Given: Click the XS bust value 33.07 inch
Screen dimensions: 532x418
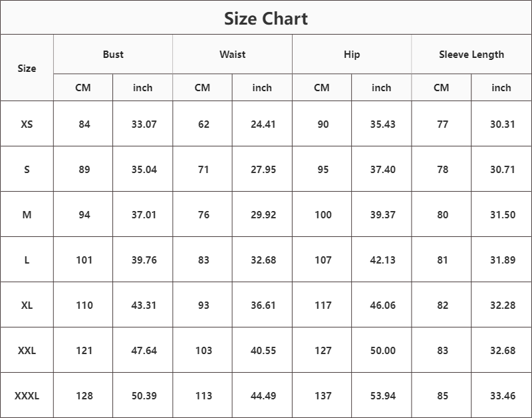Looking at the screenshot, I should 144,124.
